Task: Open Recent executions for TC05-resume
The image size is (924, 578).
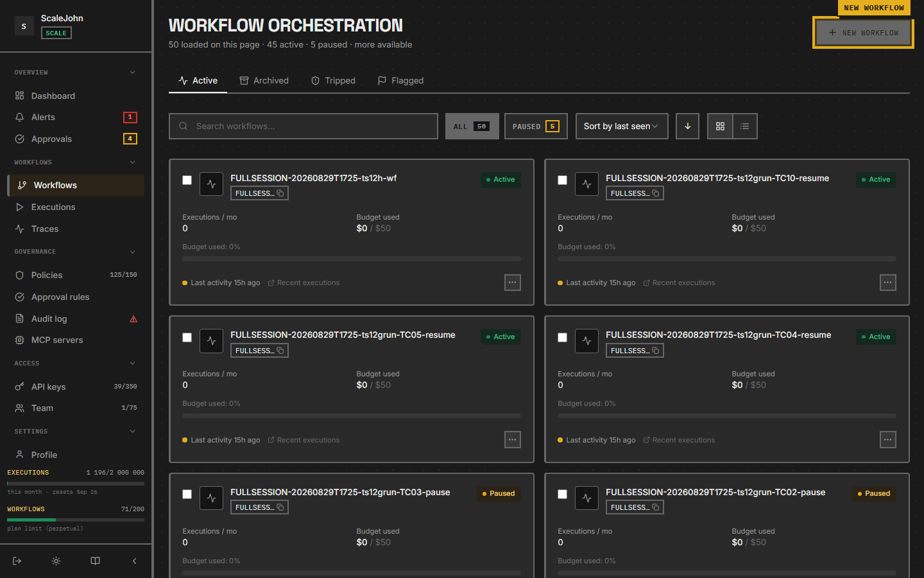Action: tap(304, 440)
